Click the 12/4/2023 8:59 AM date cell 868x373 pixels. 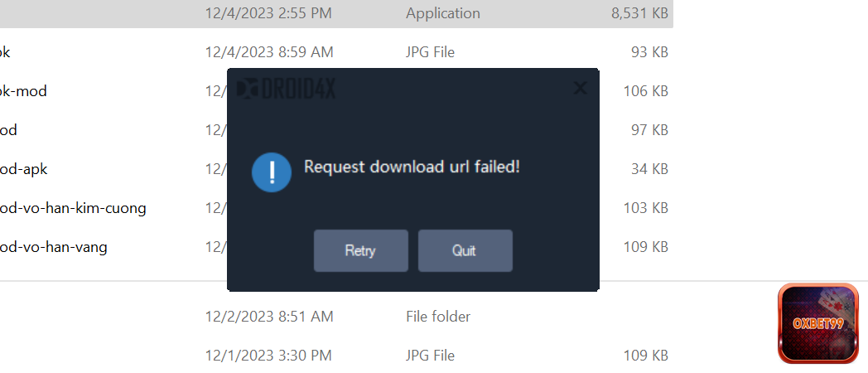coord(269,52)
